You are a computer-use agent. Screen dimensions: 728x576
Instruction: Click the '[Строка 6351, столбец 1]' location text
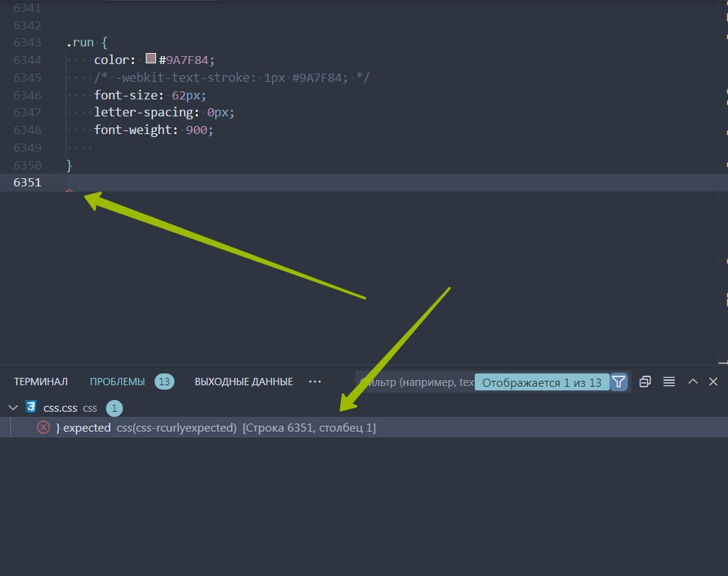tap(309, 427)
